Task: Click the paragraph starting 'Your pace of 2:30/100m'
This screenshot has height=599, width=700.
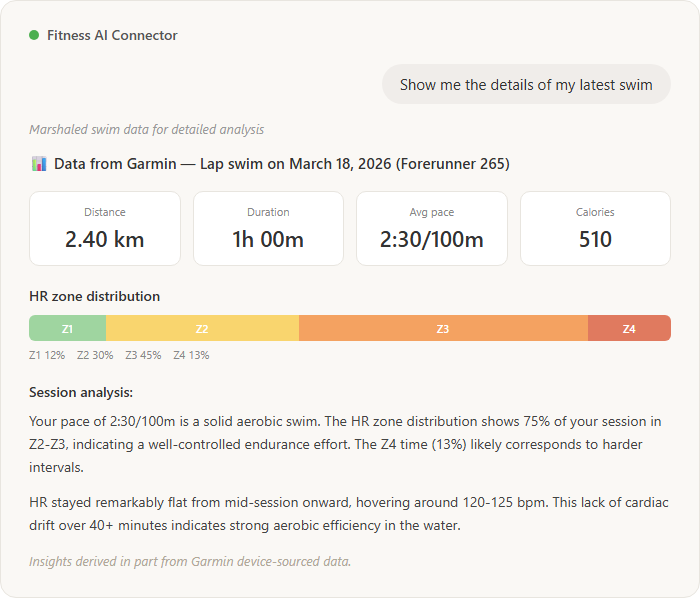Action: pos(345,444)
